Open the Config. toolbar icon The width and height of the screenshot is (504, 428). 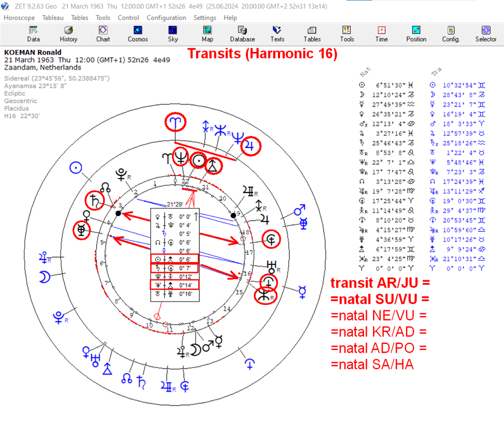(x=451, y=34)
